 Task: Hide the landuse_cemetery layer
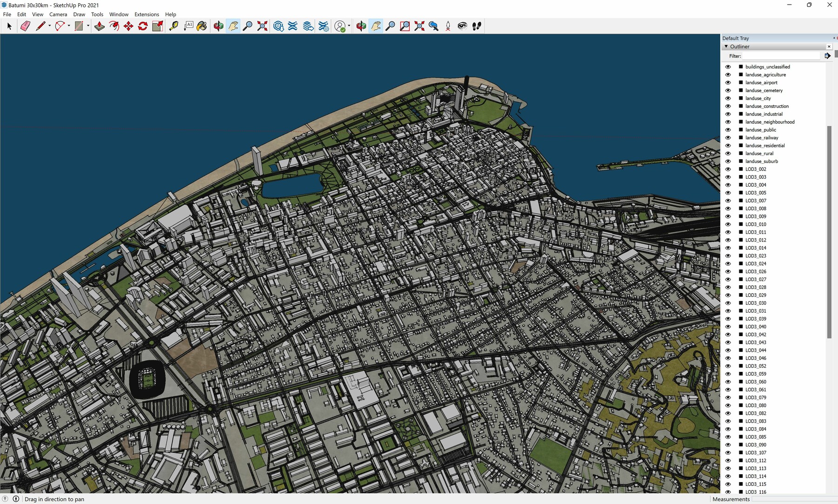click(x=728, y=90)
